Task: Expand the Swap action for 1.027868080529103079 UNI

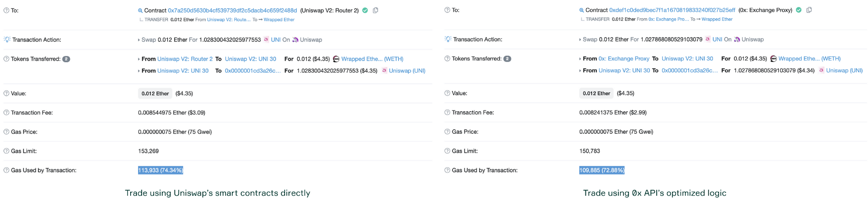Action: (580, 39)
